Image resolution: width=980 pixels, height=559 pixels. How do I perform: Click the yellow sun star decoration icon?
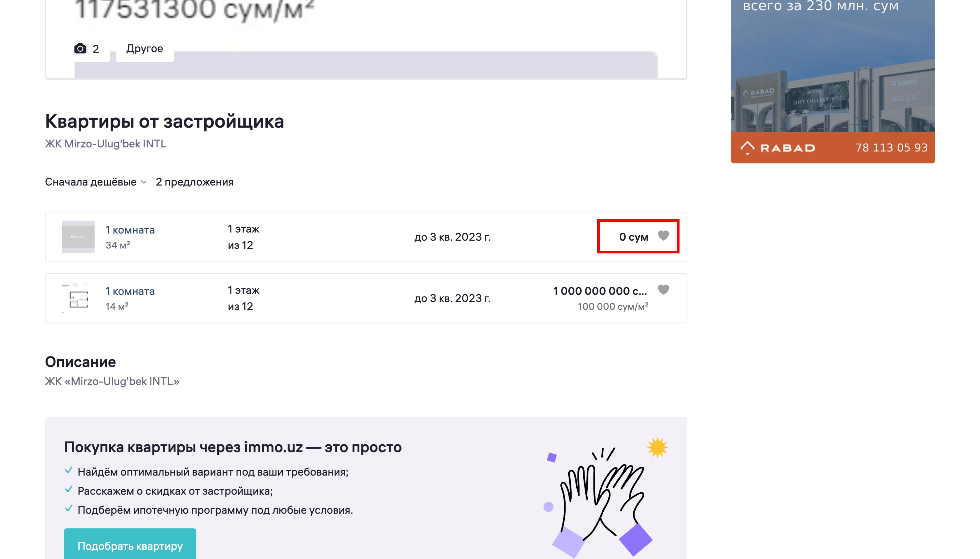click(x=657, y=448)
